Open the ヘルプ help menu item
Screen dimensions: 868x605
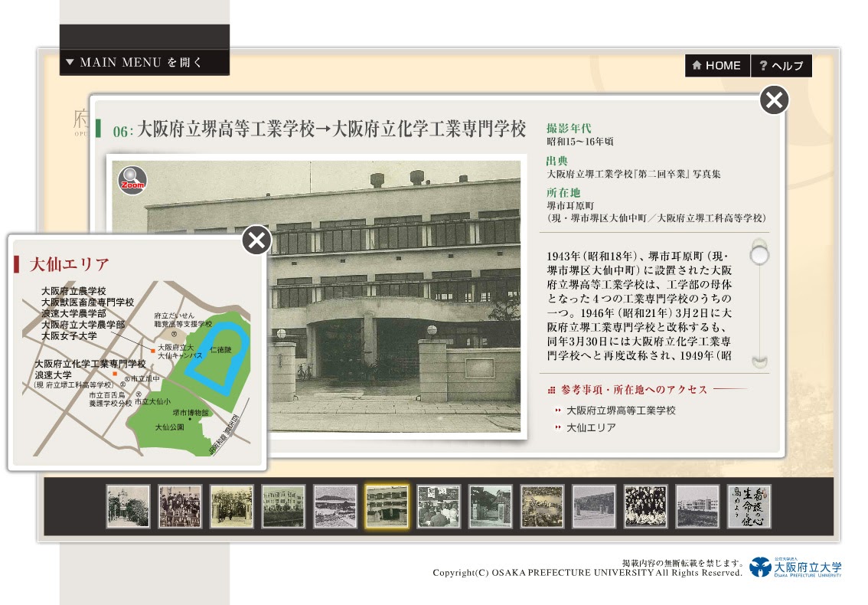click(782, 65)
